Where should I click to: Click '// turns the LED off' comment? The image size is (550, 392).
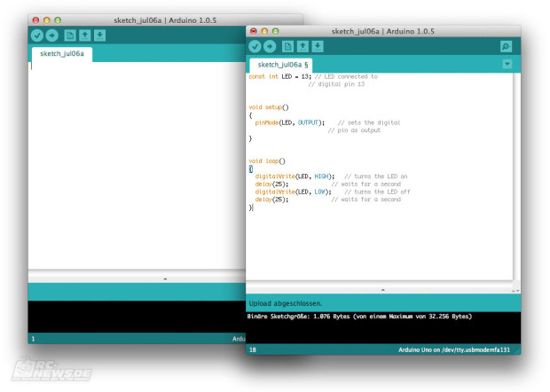(377, 192)
